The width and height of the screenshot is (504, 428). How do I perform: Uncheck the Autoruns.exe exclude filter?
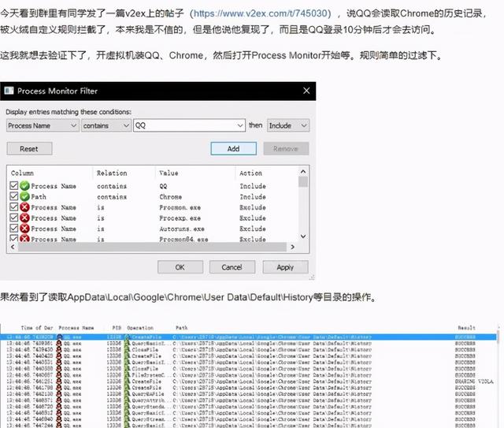coord(14,229)
